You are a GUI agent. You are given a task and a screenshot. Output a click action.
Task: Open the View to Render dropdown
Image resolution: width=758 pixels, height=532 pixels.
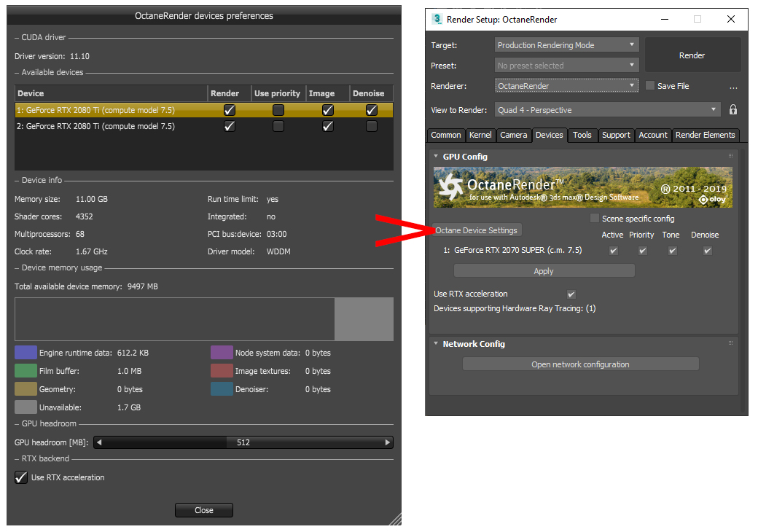tap(608, 110)
